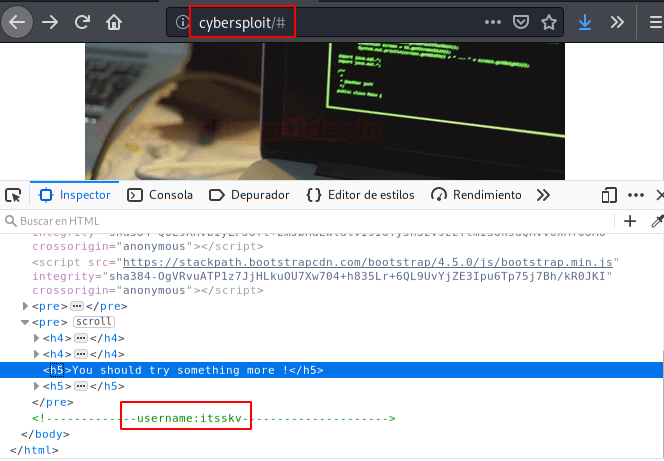Screen dimensions: 664x461
Task: Reload the current page
Action: [x=82, y=22]
